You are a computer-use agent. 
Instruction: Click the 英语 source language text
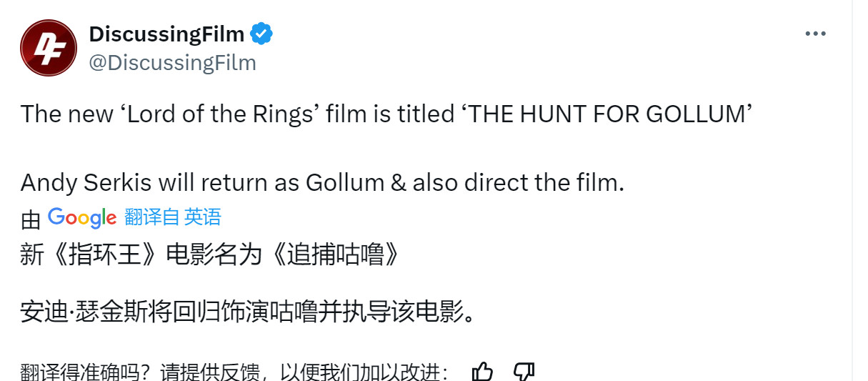click(x=203, y=217)
